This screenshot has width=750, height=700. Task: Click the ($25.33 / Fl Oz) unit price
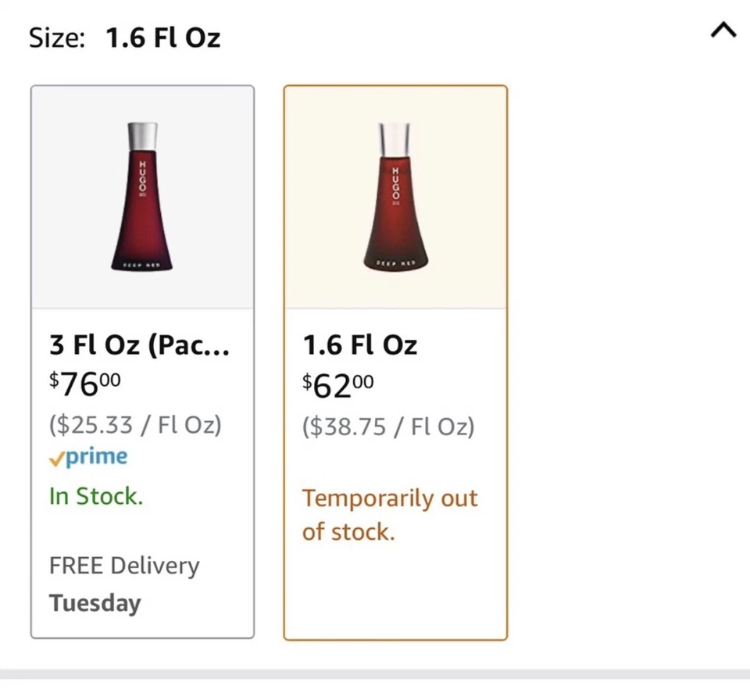pos(135,425)
